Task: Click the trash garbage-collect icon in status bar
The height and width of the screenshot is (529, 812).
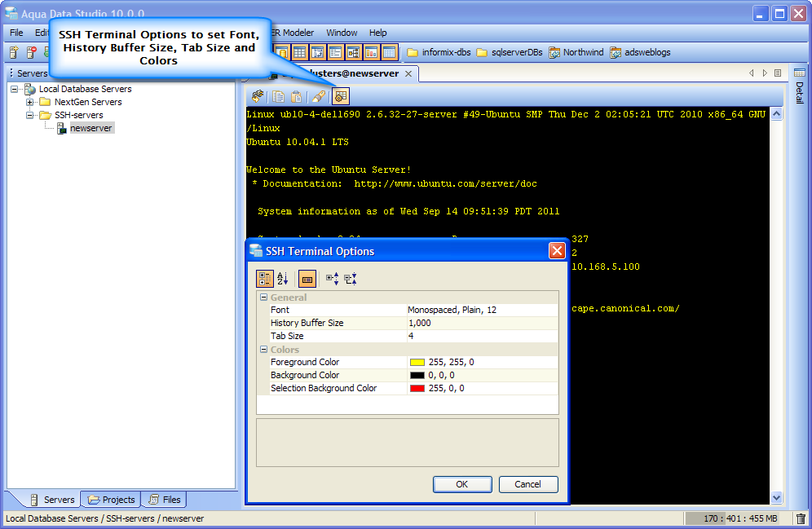Action: click(801, 518)
